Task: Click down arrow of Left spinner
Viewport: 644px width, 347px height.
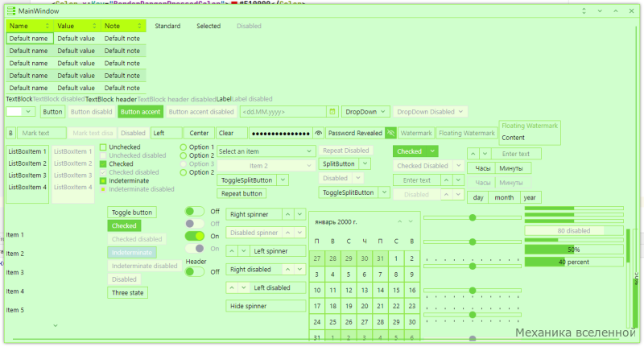Action: pyautogui.click(x=244, y=251)
